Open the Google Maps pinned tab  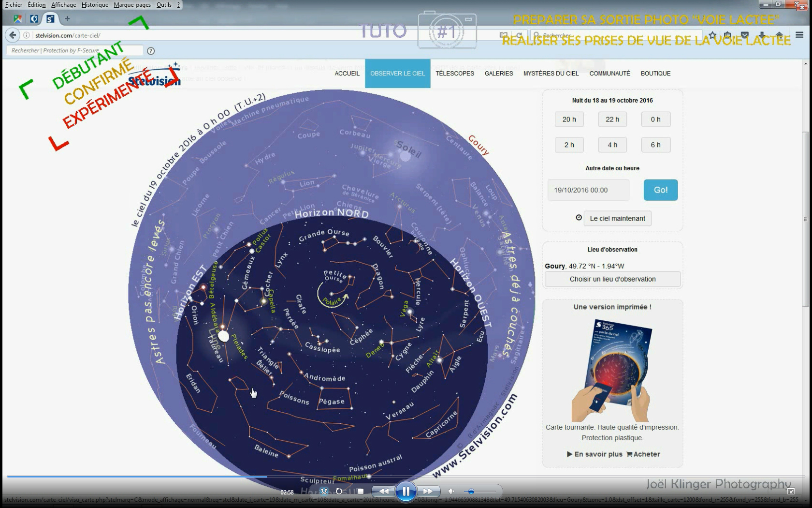click(x=17, y=19)
